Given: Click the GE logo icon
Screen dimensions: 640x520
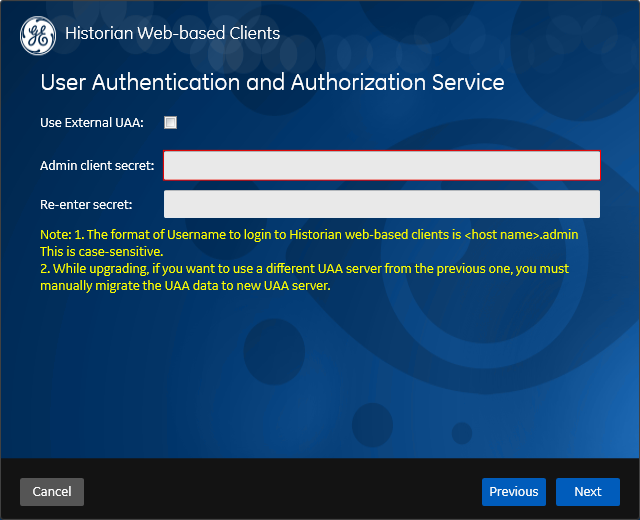Looking at the screenshot, I should click(38, 36).
